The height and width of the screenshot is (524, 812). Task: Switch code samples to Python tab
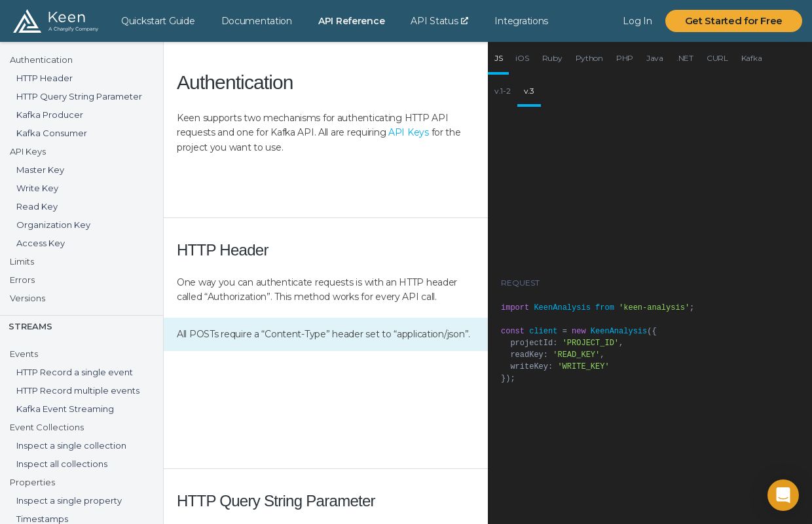tap(589, 58)
